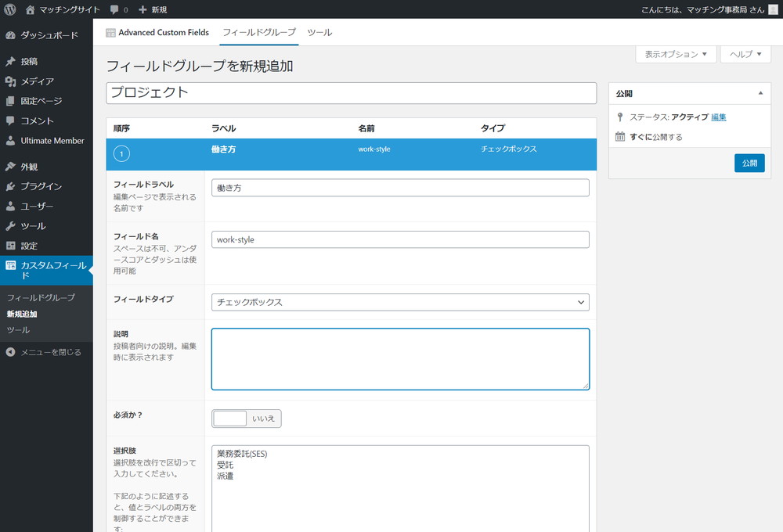Click the WordPress logo icon
783x532 pixels.
9,9
